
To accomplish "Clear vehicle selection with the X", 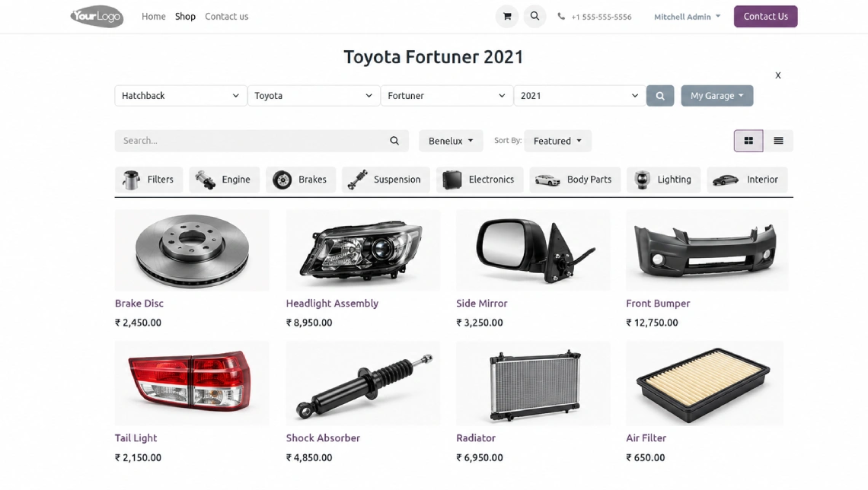I will click(777, 75).
